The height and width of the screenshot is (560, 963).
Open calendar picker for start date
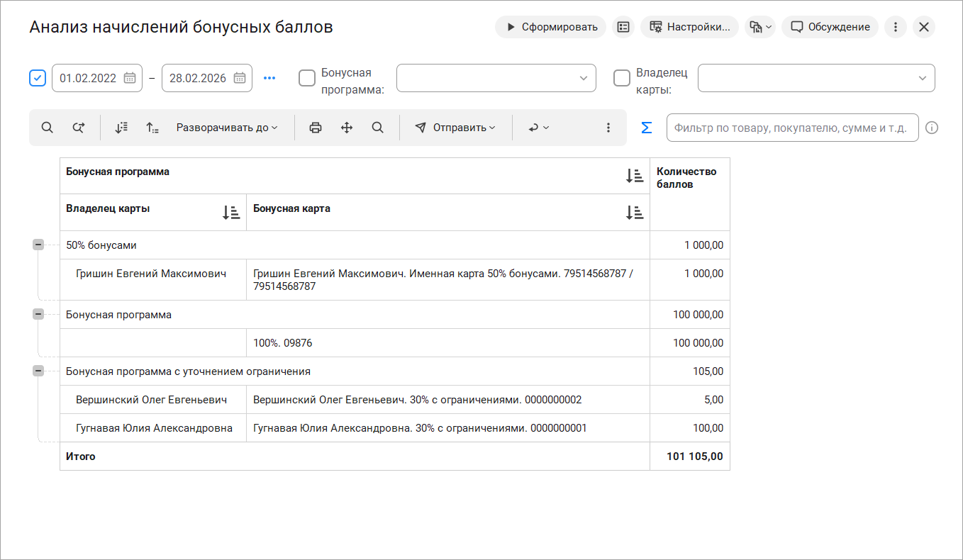tap(130, 78)
